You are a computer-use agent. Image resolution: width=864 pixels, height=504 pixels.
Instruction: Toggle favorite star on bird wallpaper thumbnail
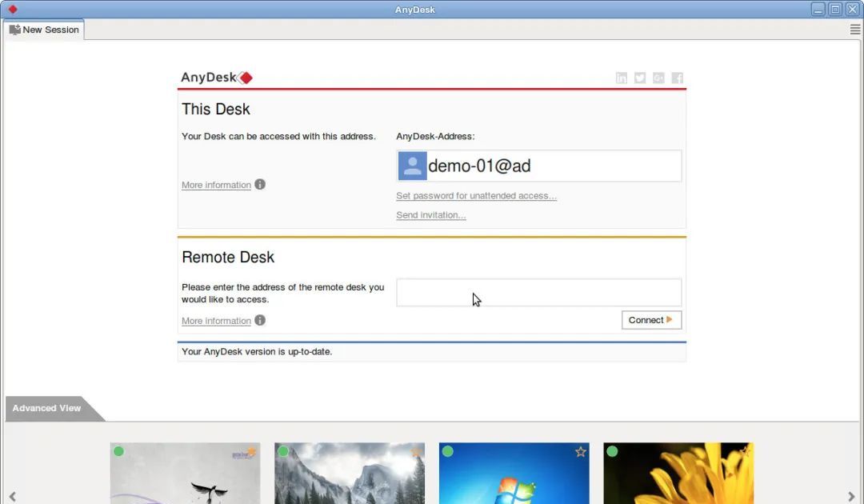tap(251, 452)
